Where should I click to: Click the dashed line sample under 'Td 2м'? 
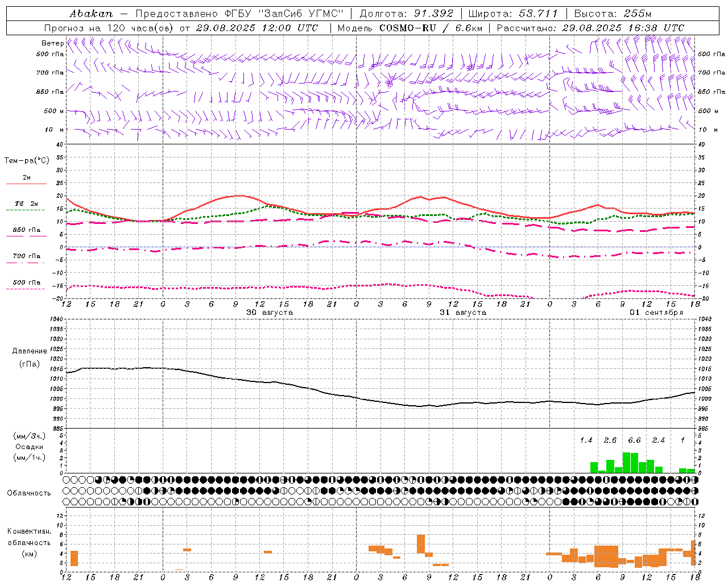[x=25, y=210]
